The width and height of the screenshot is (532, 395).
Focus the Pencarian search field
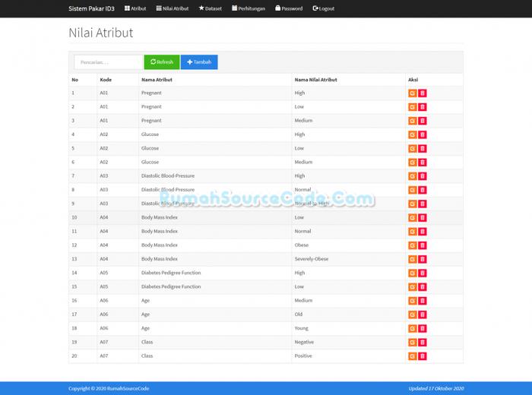coord(109,62)
